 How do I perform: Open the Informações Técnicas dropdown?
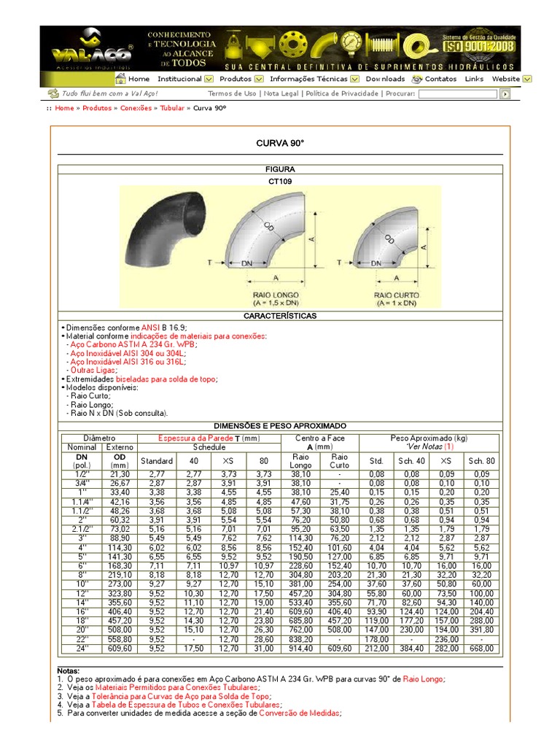pos(354,79)
